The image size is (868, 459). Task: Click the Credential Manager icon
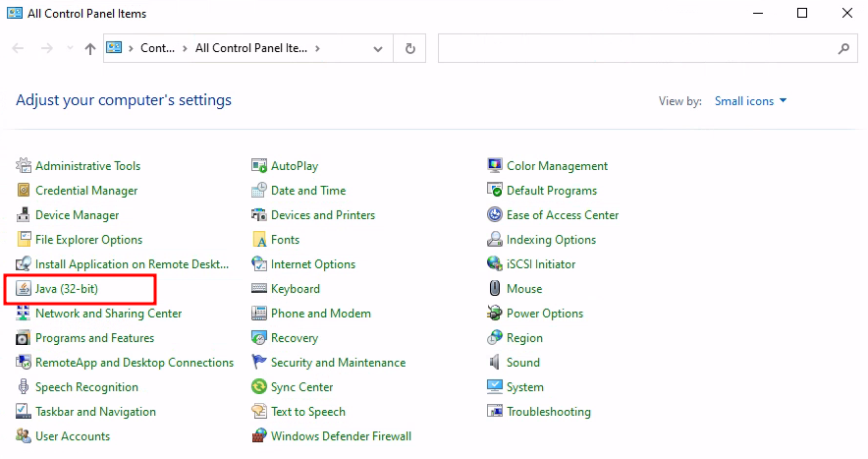coord(24,191)
